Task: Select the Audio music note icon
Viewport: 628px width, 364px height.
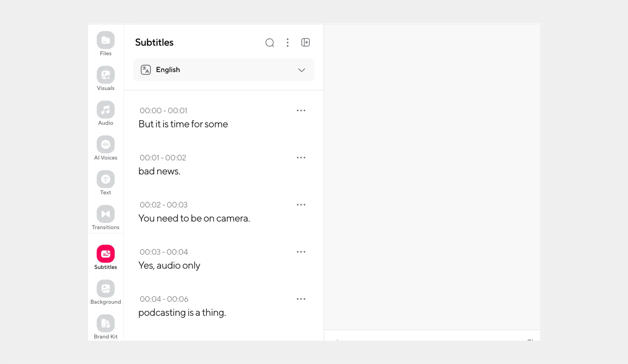Action: tap(106, 110)
